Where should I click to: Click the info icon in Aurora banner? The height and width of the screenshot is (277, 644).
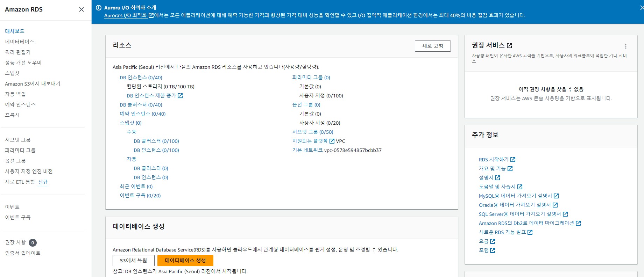pyautogui.click(x=99, y=8)
